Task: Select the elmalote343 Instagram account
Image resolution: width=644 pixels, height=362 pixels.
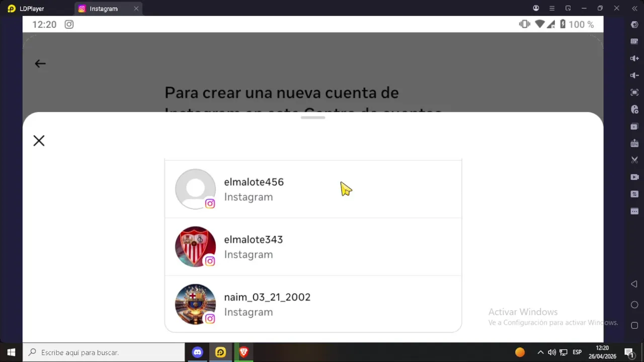Action: tap(313, 247)
